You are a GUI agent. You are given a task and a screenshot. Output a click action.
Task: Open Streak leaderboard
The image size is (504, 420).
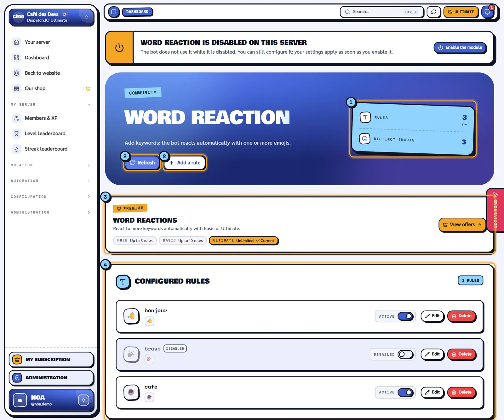(51, 149)
